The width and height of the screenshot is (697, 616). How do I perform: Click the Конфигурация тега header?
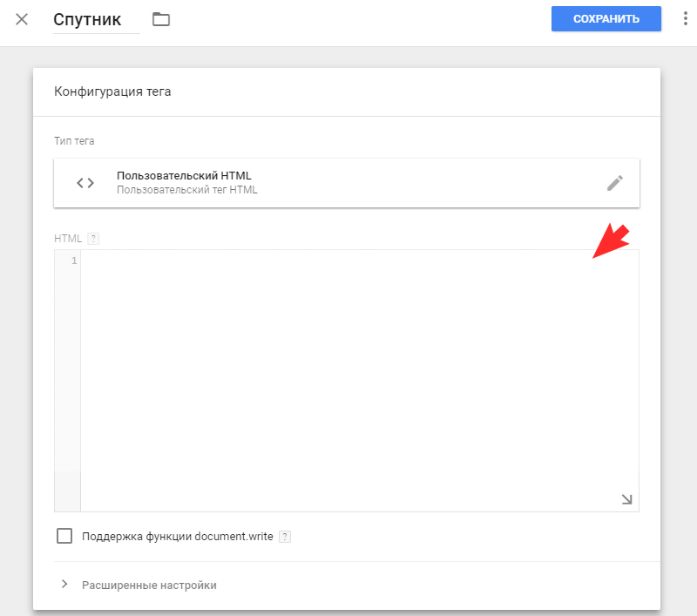point(112,91)
